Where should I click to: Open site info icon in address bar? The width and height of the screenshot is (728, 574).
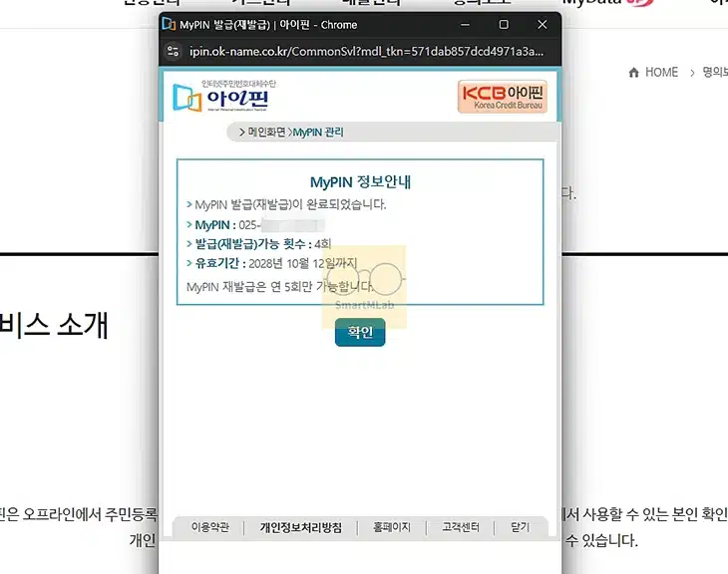174,51
